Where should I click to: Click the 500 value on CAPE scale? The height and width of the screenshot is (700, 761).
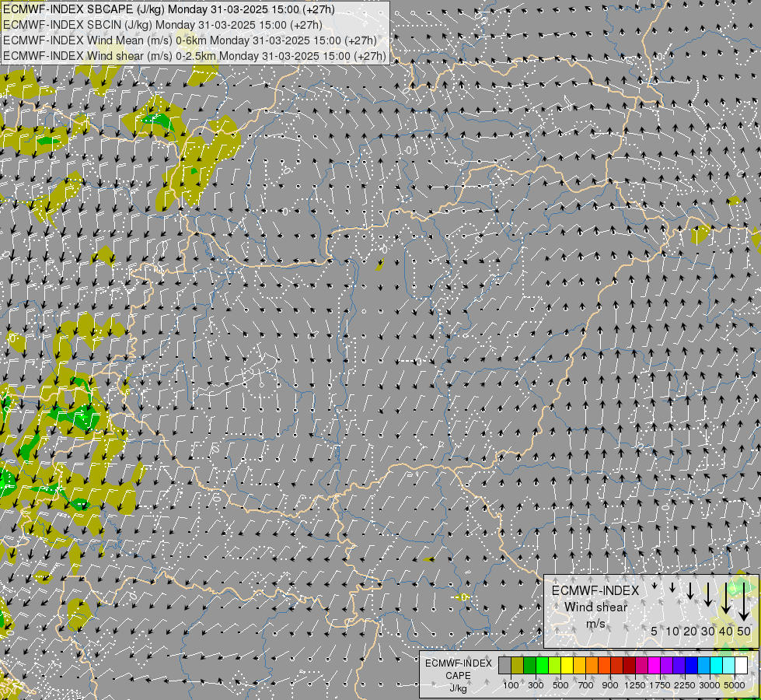pyautogui.click(x=560, y=685)
